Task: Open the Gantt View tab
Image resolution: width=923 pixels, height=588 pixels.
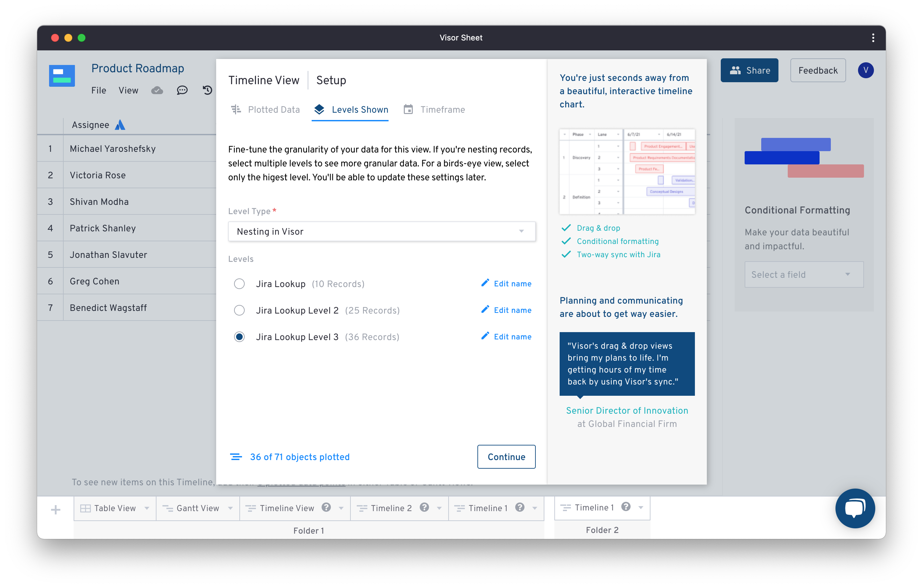Action: [198, 508]
